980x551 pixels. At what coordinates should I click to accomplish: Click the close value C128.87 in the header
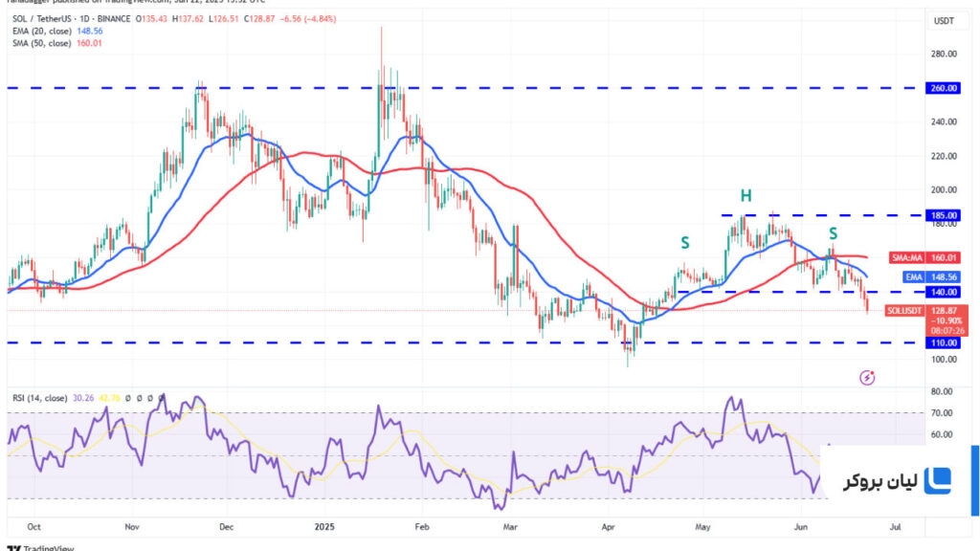click(259, 19)
